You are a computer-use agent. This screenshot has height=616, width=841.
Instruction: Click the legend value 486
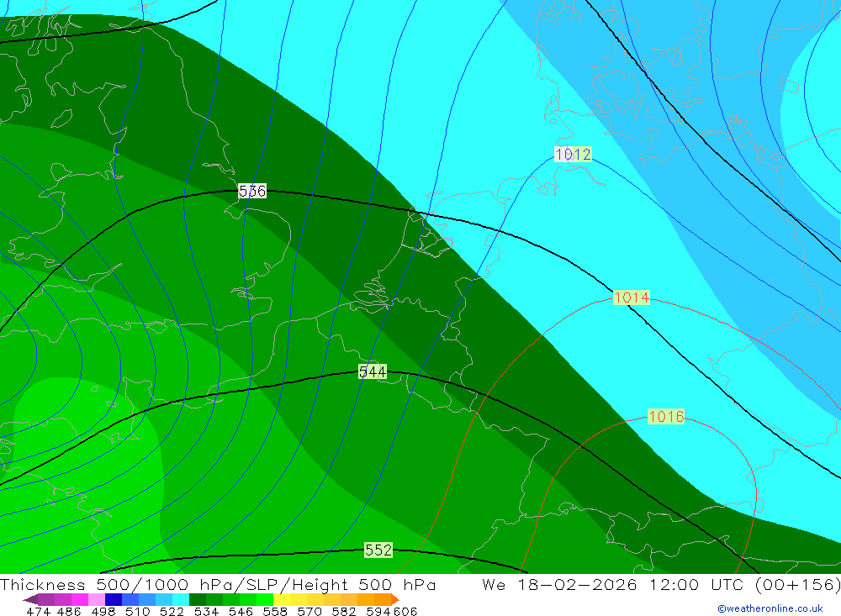pos(69,612)
